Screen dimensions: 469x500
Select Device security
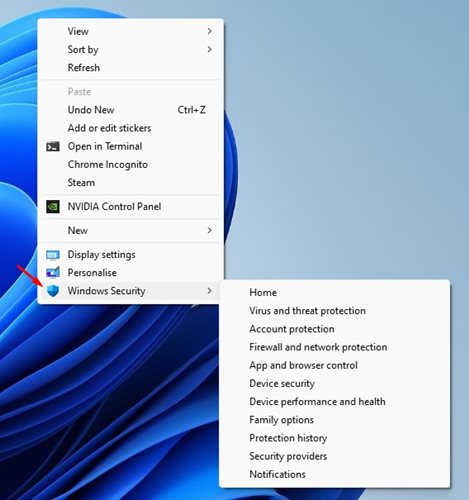click(334, 383)
